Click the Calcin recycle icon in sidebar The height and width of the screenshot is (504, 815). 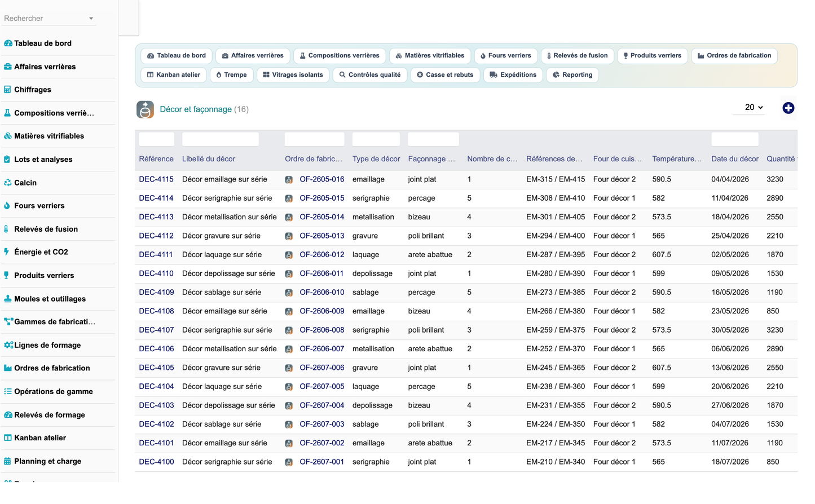(7, 183)
